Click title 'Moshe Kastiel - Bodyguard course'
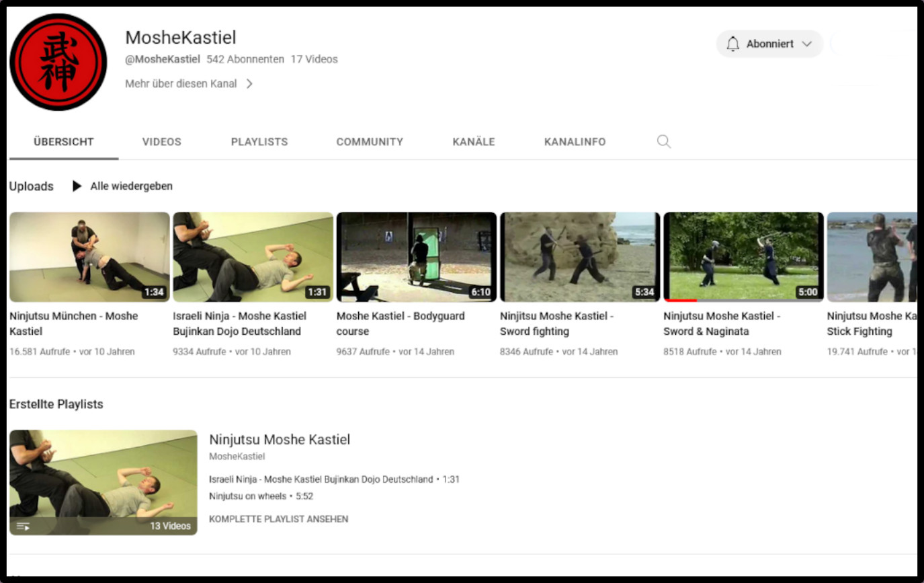Screen dimensions: 924x583 [x=401, y=323]
